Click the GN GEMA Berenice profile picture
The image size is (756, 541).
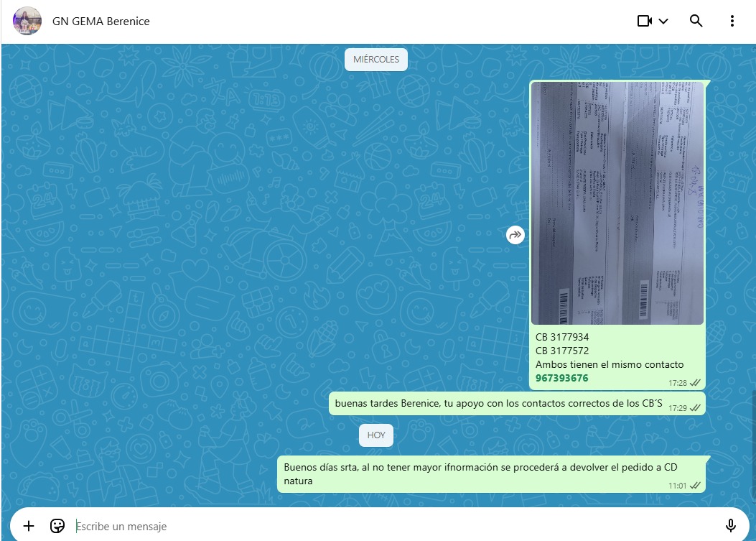[x=27, y=21]
